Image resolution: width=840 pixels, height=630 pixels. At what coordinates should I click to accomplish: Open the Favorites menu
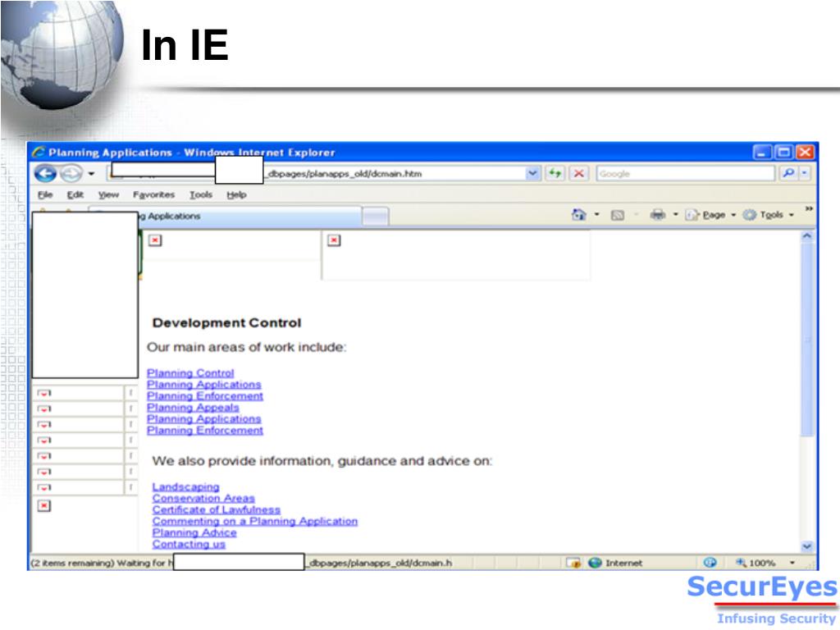153,194
